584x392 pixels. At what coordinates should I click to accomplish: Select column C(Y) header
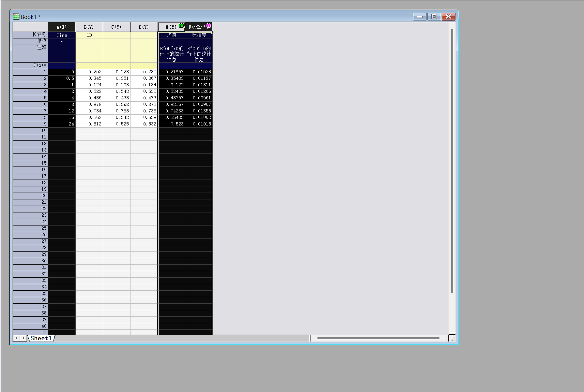point(116,27)
